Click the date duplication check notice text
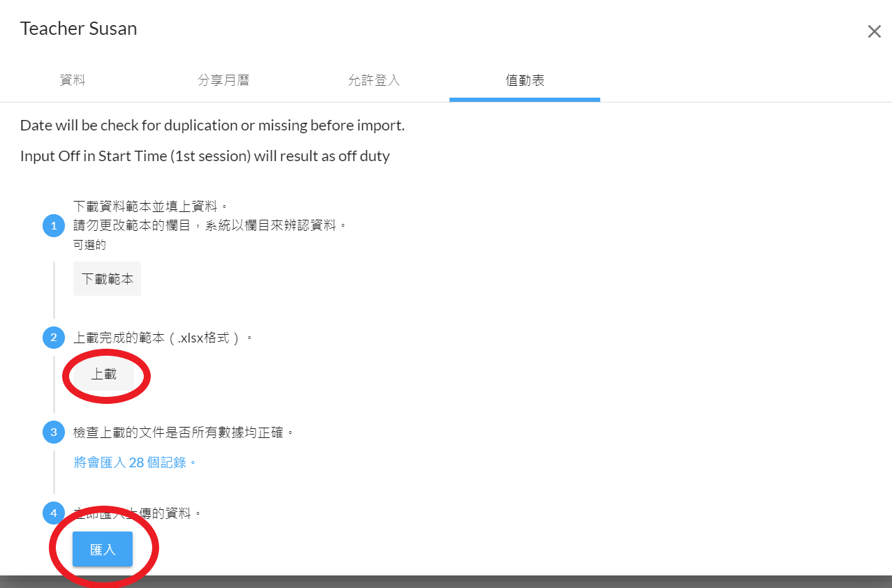 point(212,126)
